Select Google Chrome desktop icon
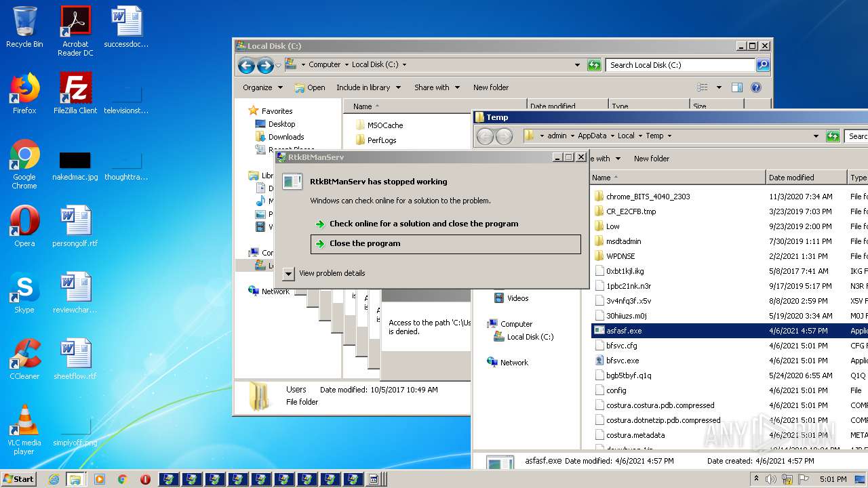This screenshot has width=868, height=488. (24, 164)
